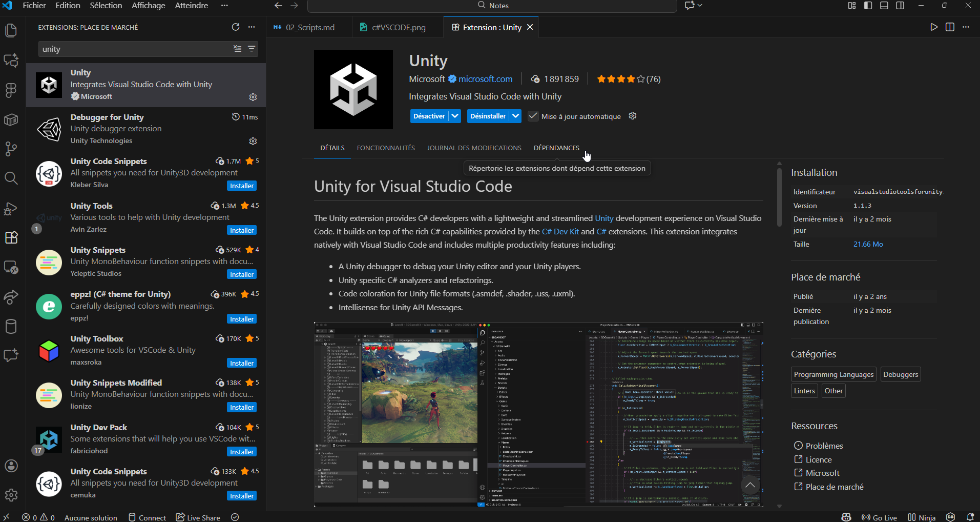Click the details page scrollbar

pyautogui.click(x=779, y=197)
